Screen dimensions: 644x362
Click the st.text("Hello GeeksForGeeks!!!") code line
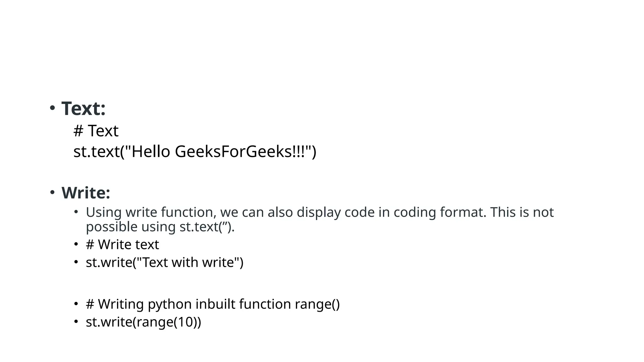195,152
